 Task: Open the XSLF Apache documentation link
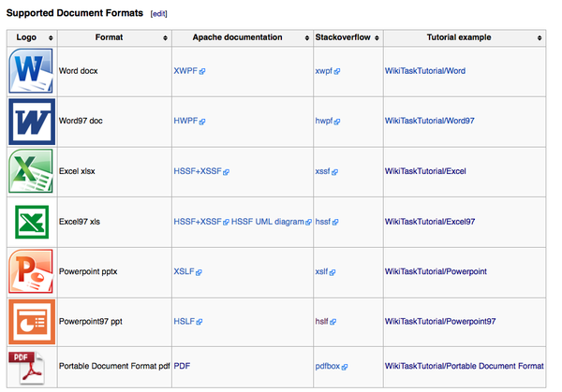pyautogui.click(x=185, y=272)
